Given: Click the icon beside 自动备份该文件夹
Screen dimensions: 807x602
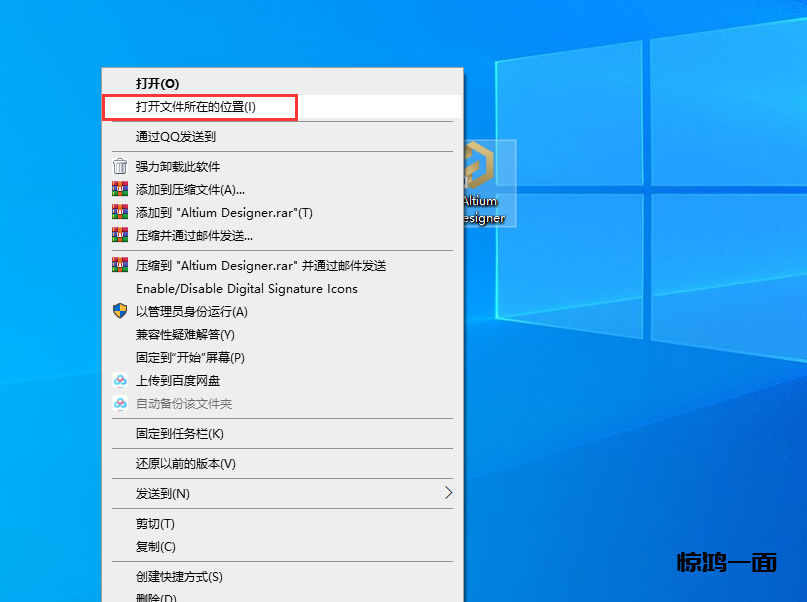Looking at the screenshot, I should pos(120,404).
